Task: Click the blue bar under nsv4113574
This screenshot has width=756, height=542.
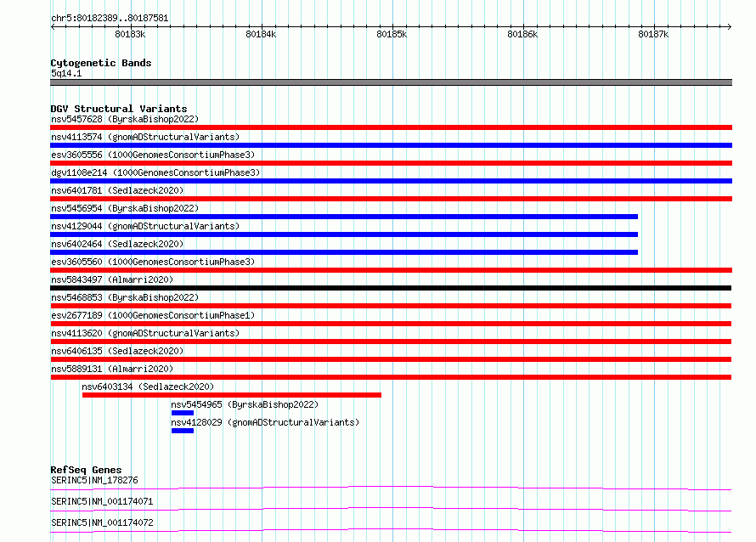Action: click(391, 145)
